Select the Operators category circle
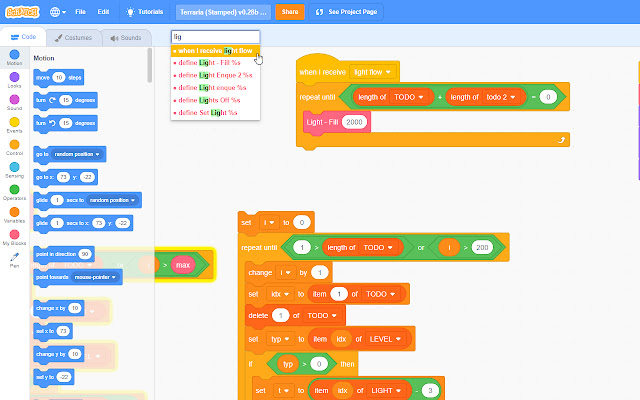This screenshot has height=400, width=640. click(x=14, y=189)
